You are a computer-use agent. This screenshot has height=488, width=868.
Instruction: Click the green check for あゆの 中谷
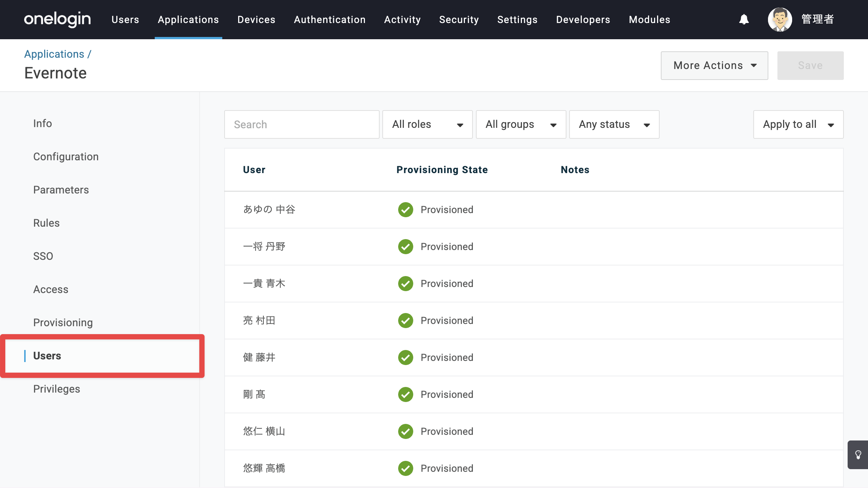pyautogui.click(x=405, y=210)
